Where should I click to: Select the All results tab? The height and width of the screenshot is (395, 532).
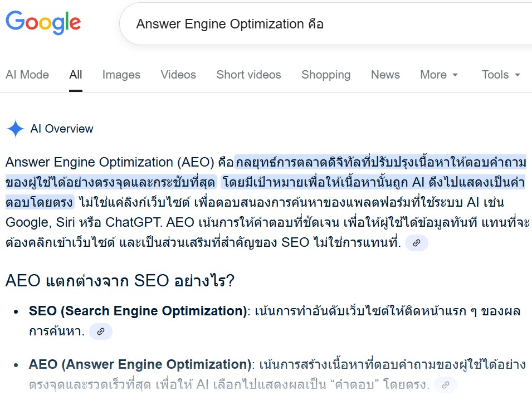pyautogui.click(x=76, y=75)
